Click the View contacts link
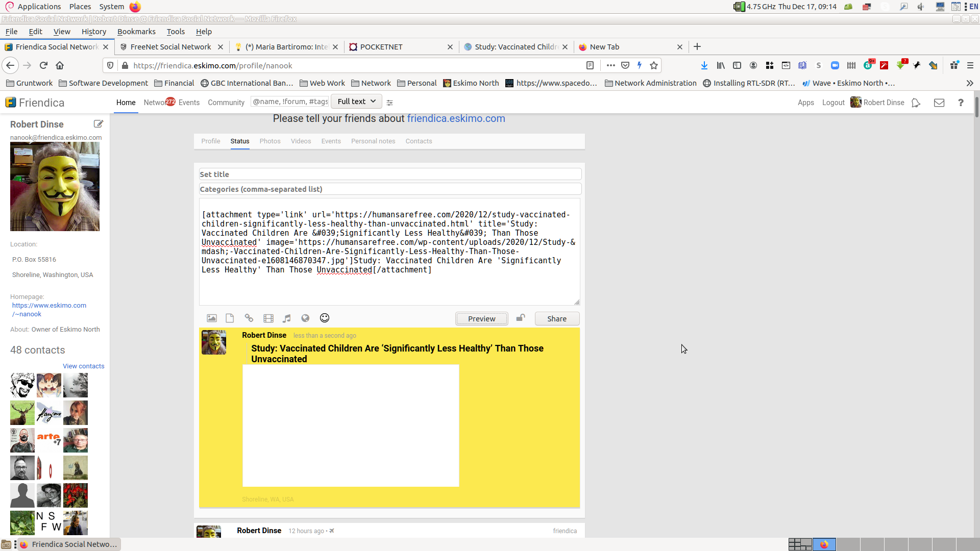 point(83,366)
